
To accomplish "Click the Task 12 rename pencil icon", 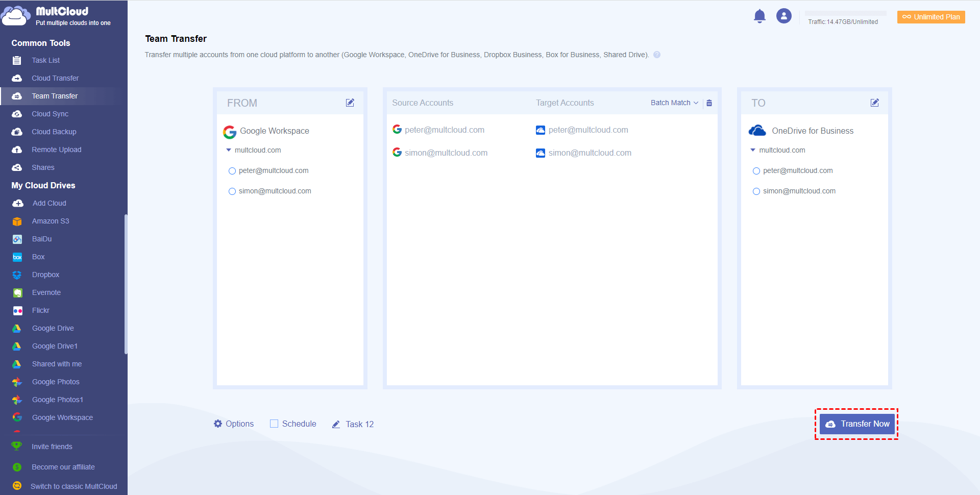I will tap(336, 424).
